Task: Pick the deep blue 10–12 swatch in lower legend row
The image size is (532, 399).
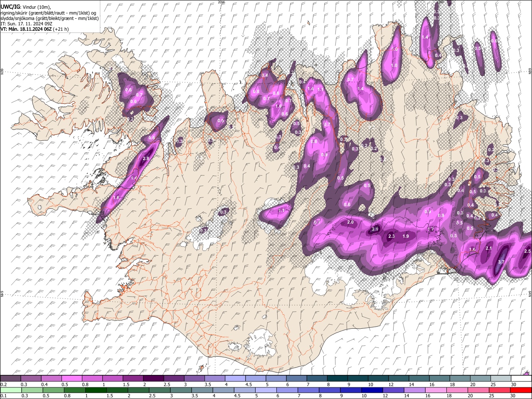Action: click(372, 390)
